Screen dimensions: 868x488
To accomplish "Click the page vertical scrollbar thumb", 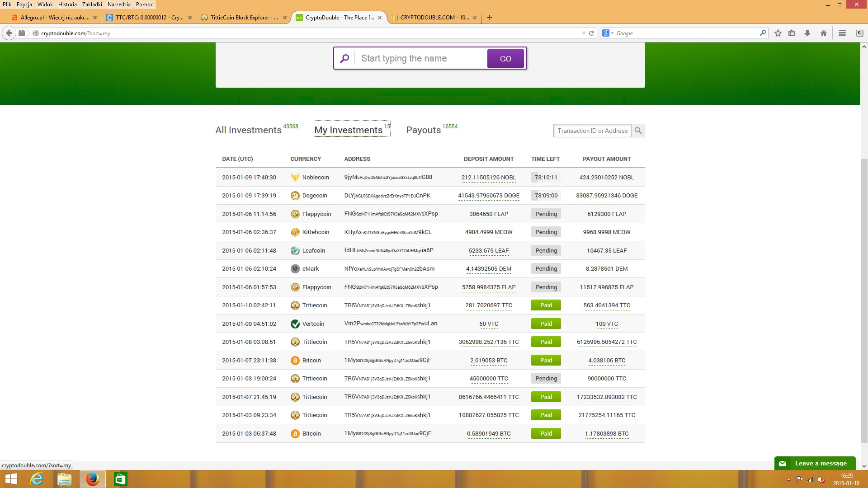I will [x=864, y=300].
